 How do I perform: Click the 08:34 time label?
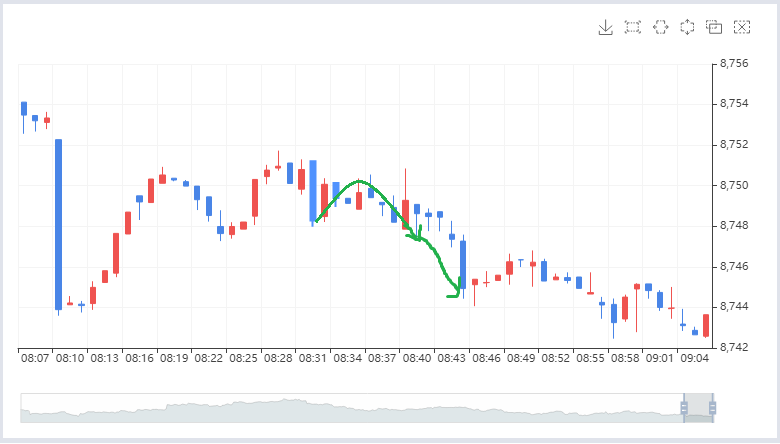click(x=347, y=358)
